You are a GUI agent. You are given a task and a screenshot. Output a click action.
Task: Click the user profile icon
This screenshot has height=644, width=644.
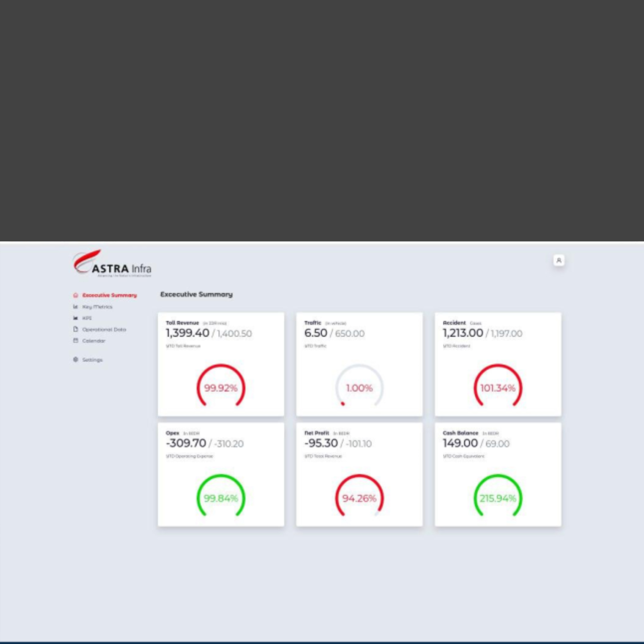[559, 260]
